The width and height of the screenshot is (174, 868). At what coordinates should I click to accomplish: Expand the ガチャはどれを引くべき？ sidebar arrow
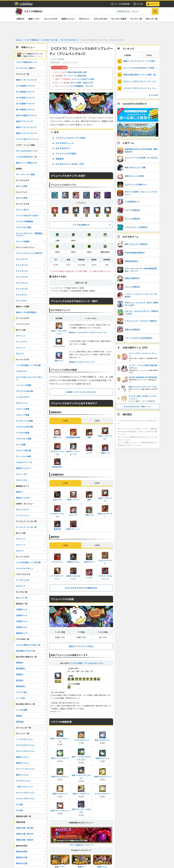pyautogui.click(x=45, y=151)
